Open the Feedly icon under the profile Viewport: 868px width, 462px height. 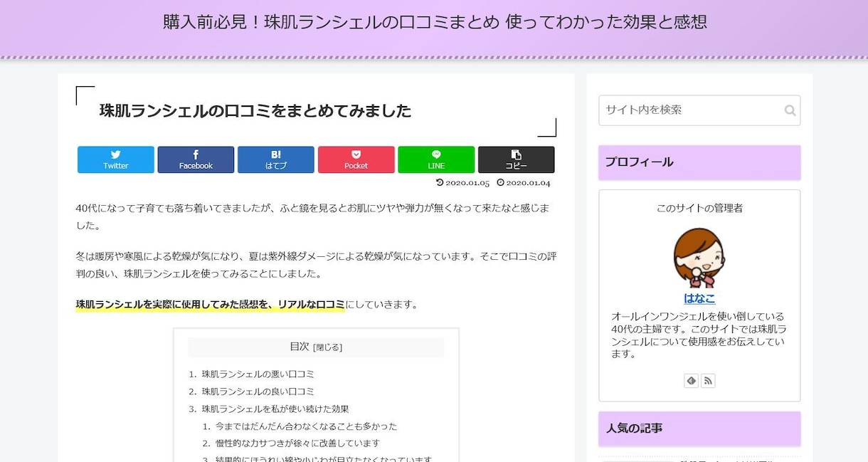(691, 381)
